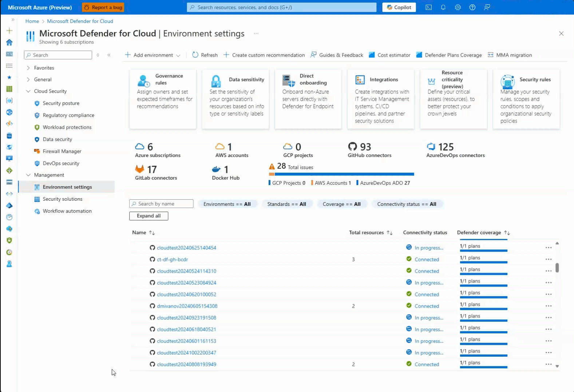This screenshot has width=574, height=392.
Task: Click the Home breadcrumb link
Action: coord(32,21)
